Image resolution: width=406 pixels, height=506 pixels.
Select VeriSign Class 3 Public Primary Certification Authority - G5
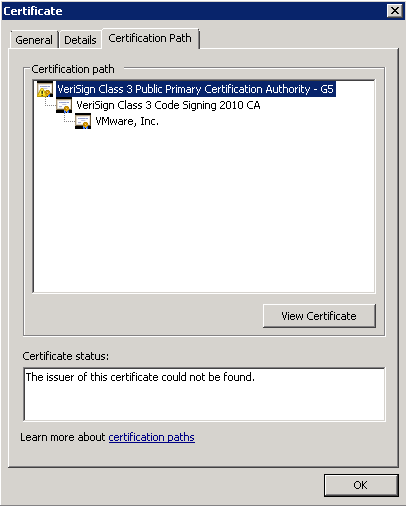(195, 89)
